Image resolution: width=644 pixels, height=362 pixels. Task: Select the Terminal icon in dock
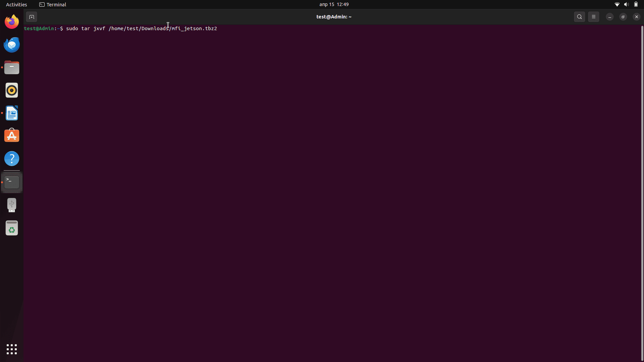click(x=12, y=182)
